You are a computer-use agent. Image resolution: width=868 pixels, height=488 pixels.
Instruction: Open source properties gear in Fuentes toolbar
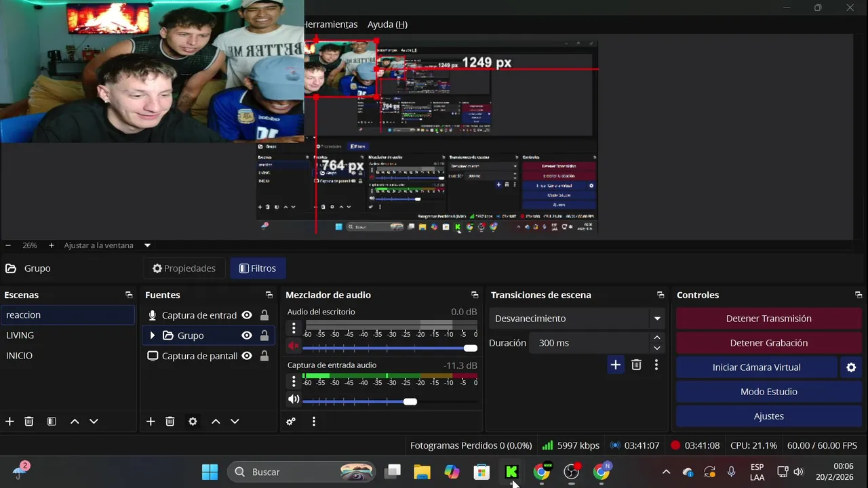(x=193, y=422)
